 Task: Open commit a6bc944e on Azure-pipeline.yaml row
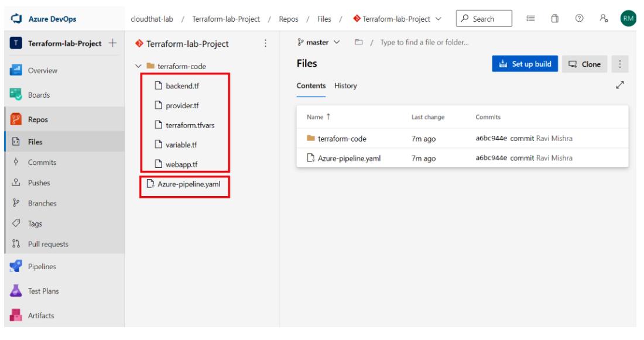[491, 158]
